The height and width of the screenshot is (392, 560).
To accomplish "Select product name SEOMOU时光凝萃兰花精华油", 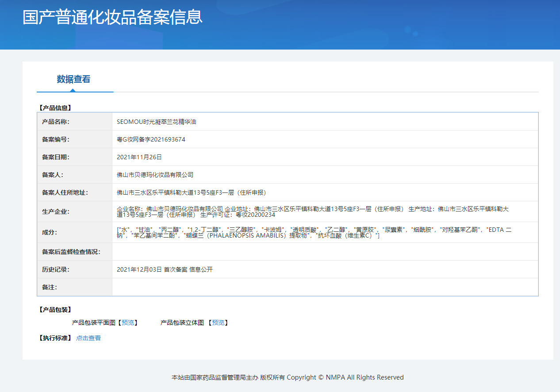I will point(156,122).
